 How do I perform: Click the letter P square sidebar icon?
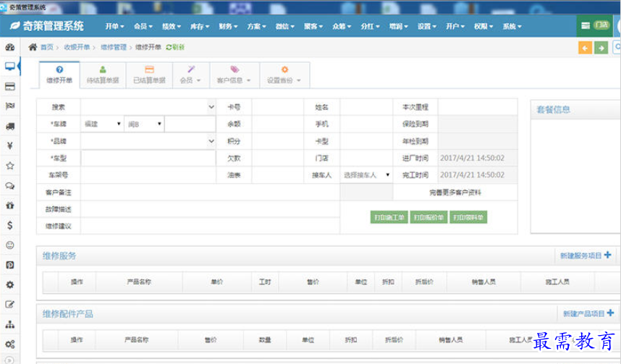click(10, 265)
